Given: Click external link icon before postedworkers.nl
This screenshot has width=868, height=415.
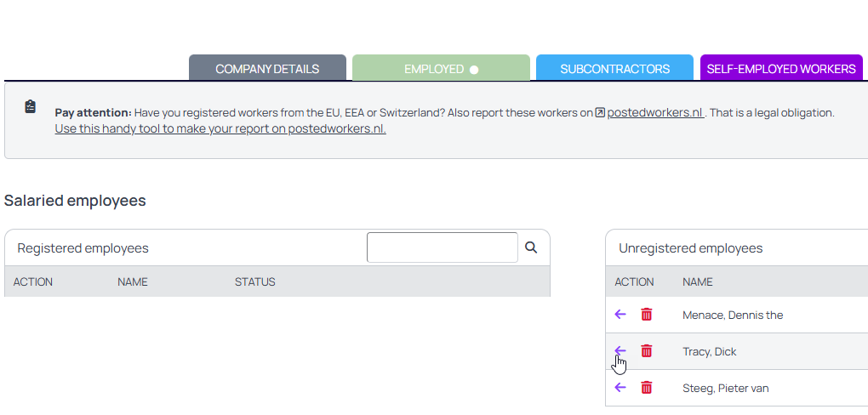Looking at the screenshot, I should tap(600, 113).
